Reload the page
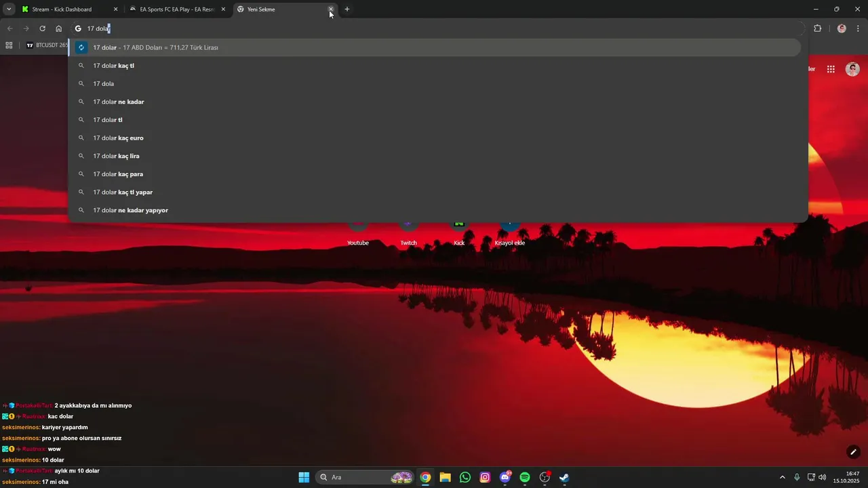The height and width of the screenshot is (488, 868). click(42, 28)
